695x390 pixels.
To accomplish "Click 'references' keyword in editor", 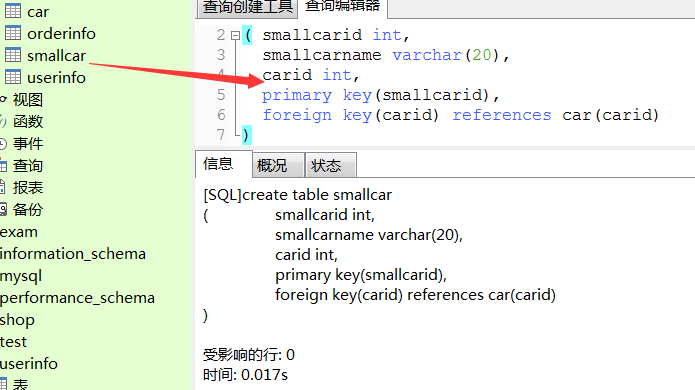I will (502, 115).
